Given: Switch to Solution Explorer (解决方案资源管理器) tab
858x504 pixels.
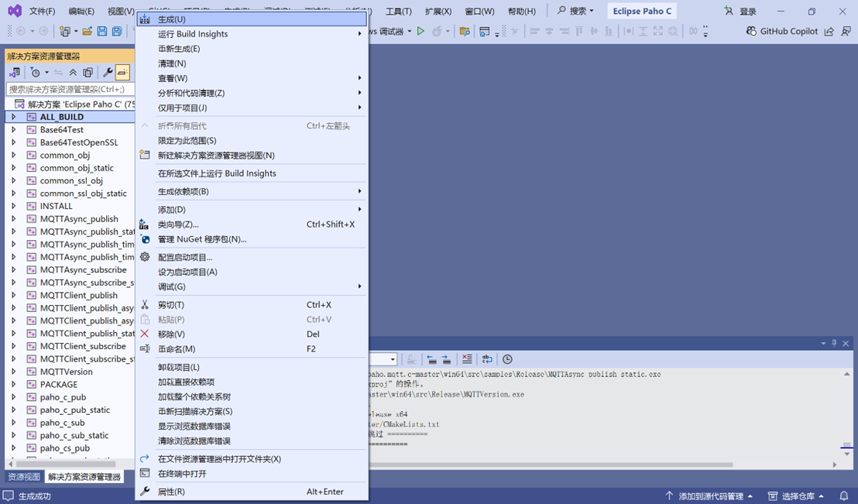Looking at the screenshot, I should pyautogui.click(x=84, y=477).
